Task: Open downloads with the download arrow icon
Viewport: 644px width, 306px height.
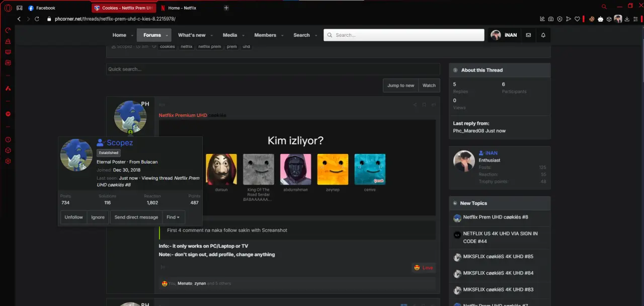Action: [x=628, y=19]
